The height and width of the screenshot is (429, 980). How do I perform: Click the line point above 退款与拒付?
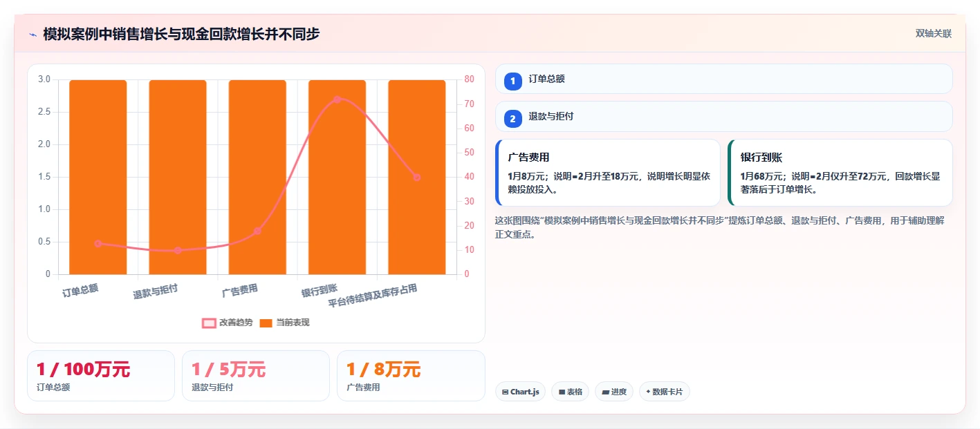178,250
